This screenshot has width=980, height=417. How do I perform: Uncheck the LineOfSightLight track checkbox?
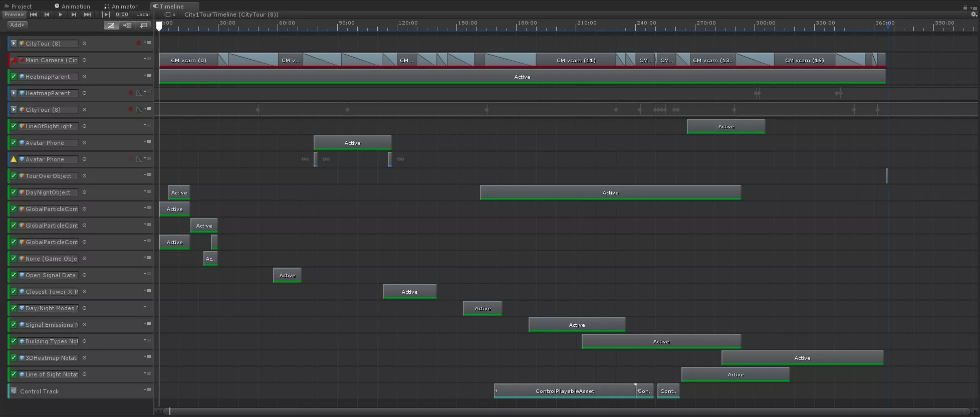(14, 126)
